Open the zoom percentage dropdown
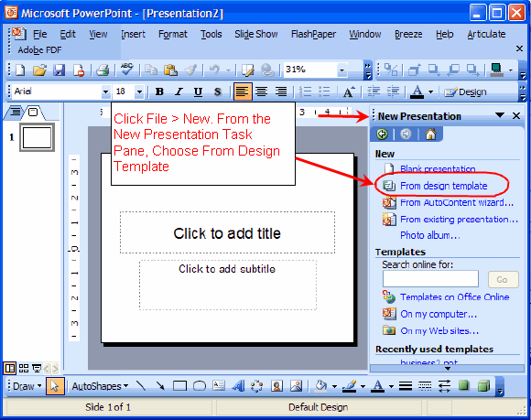This screenshot has width=531, height=420. tap(342, 70)
